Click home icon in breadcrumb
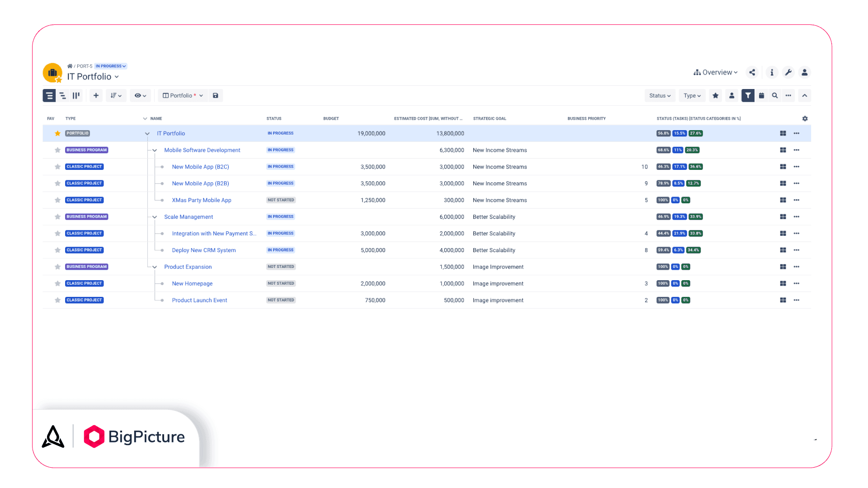The width and height of the screenshot is (868, 488). (70, 66)
